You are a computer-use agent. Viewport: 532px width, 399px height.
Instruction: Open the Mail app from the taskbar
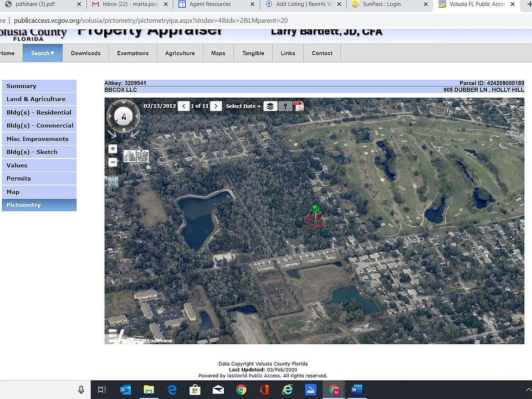tap(218, 390)
